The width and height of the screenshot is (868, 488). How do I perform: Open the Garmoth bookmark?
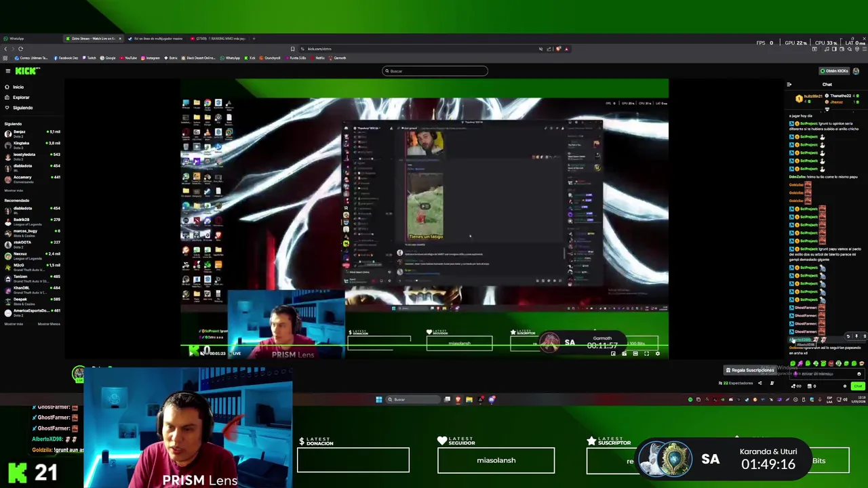coord(338,58)
